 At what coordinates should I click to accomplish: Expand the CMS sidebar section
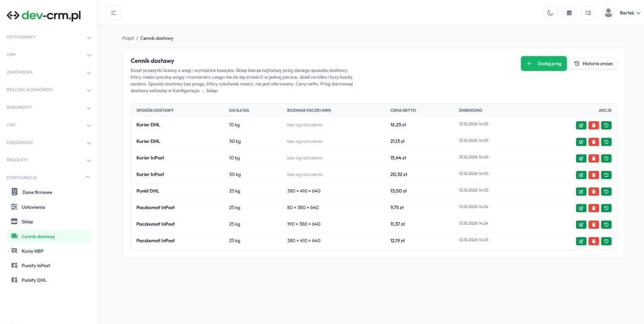click(49, 125)
